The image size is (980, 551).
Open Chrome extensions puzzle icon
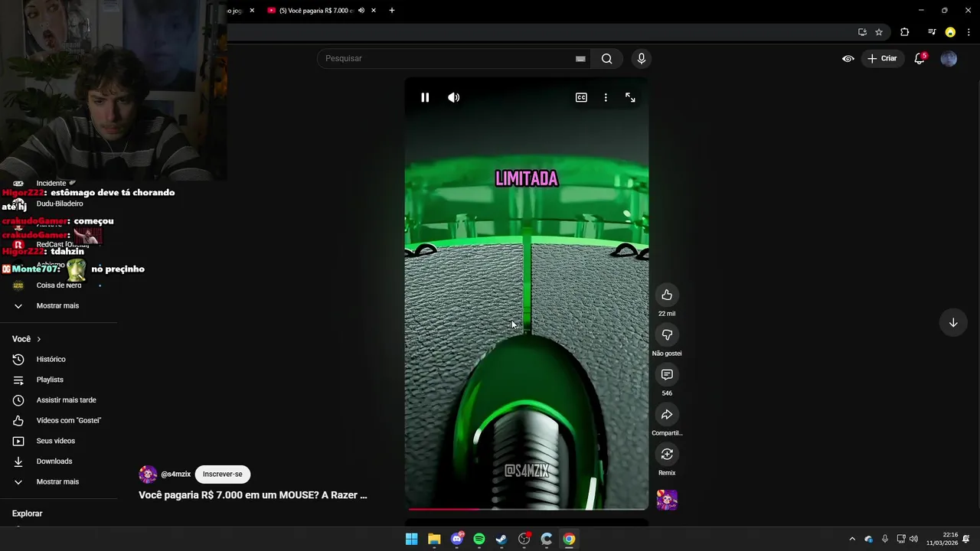click(x=904, y=32)
